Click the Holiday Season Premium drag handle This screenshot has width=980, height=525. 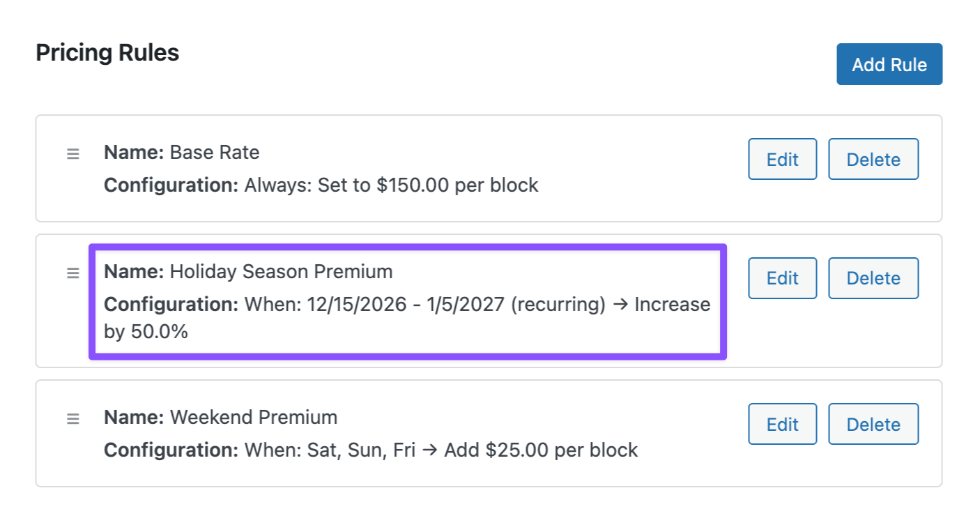[72, 273]
